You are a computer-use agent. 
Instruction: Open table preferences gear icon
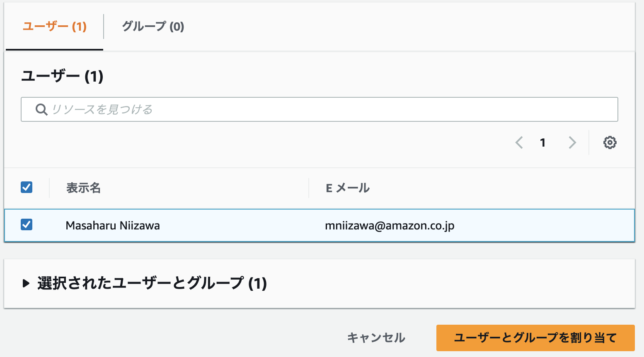tap(610, 142)
